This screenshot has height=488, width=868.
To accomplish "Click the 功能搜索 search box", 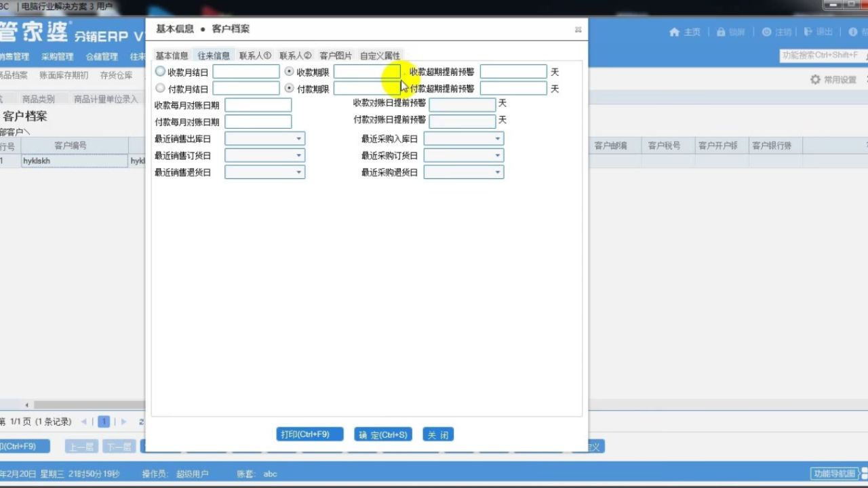I will (x=823, y=56).
